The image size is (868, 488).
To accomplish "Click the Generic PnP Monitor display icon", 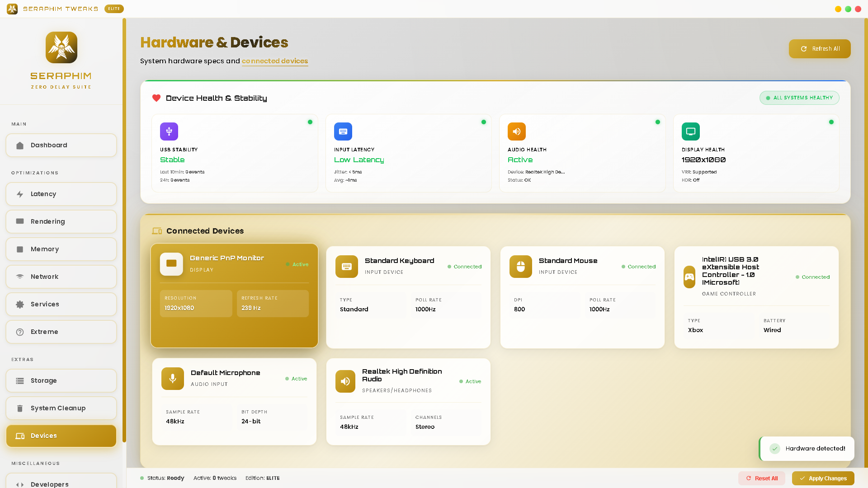I will coord(171,264).
